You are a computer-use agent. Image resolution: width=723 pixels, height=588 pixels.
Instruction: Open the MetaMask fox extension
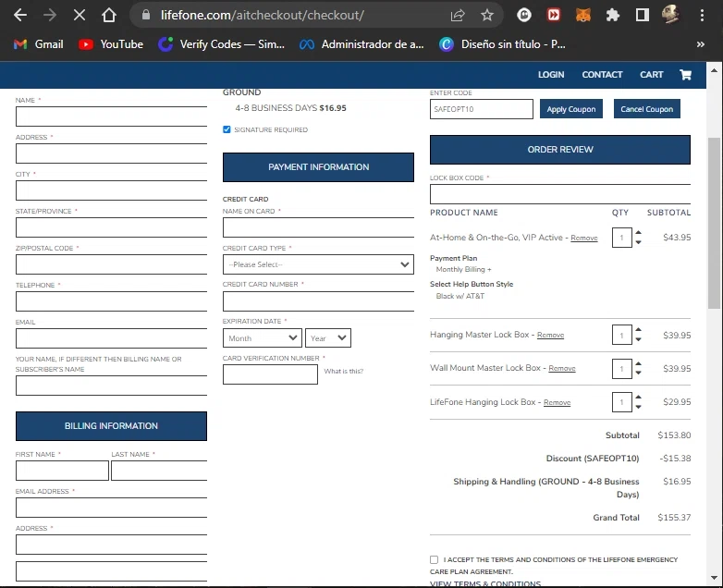(x=583, y=15)
